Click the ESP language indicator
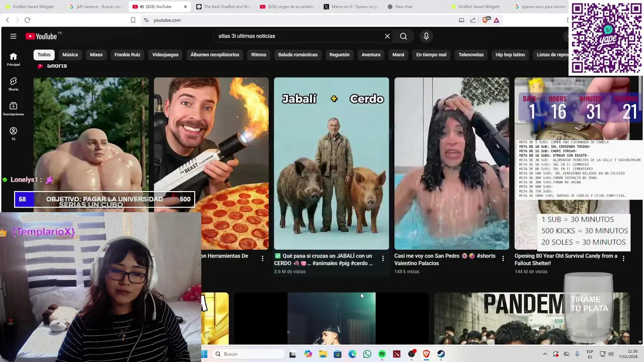This screenshot has width=644, height=362. (x=590, y=354)
